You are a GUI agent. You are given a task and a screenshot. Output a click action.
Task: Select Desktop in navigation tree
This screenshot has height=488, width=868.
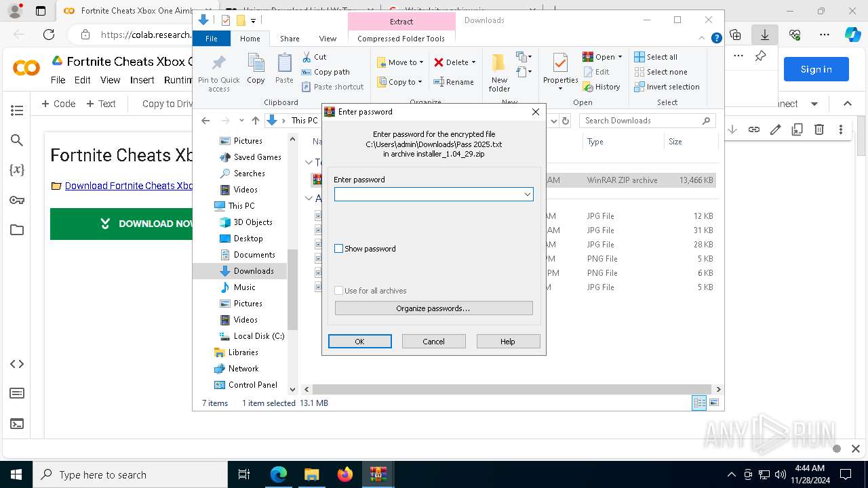coord(241,239)
